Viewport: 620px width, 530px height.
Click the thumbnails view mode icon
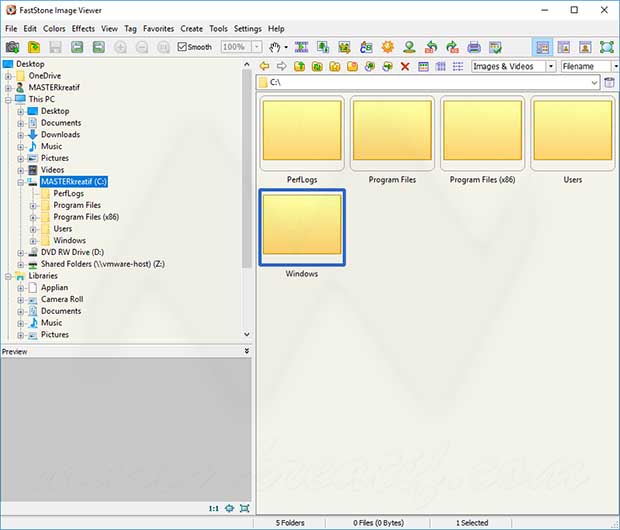point(423,66)
